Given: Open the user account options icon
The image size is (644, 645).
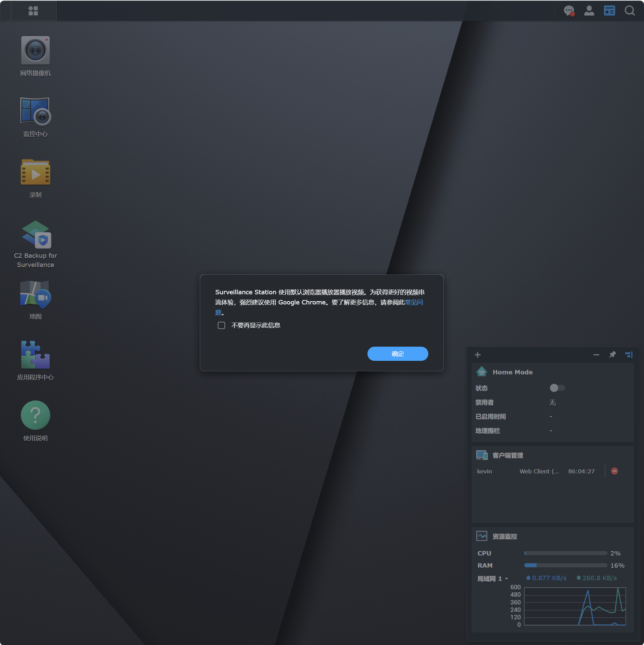Looking at the screenshot, I should (589, 11).
